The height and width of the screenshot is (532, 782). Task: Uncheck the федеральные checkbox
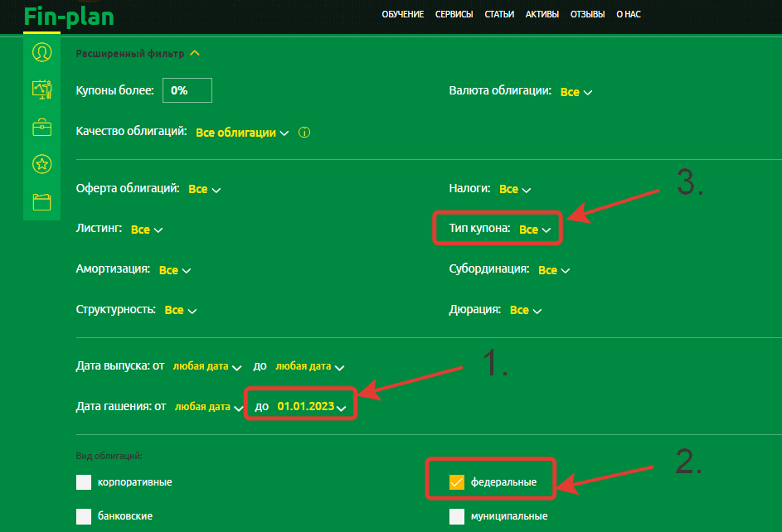pyautogui.click(x=456, y=482)
